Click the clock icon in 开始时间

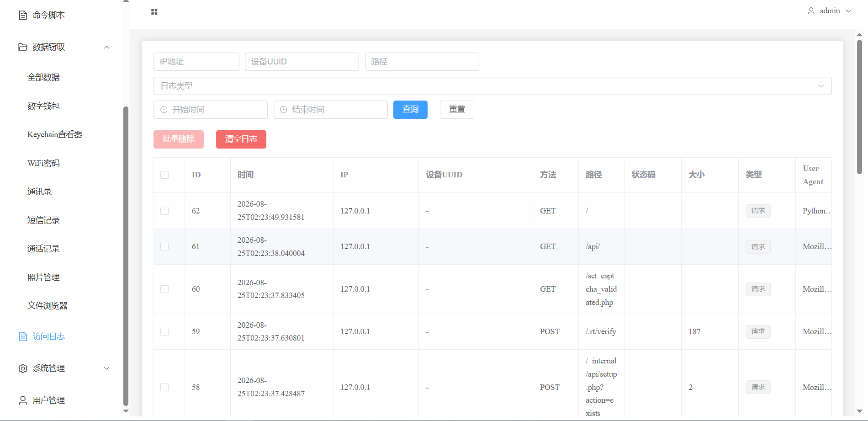coord(164,110)
